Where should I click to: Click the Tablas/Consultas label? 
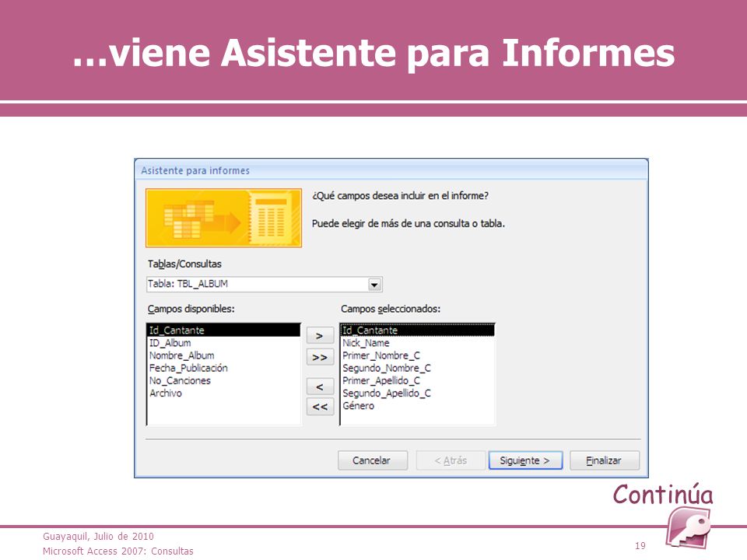click(184, 264)
